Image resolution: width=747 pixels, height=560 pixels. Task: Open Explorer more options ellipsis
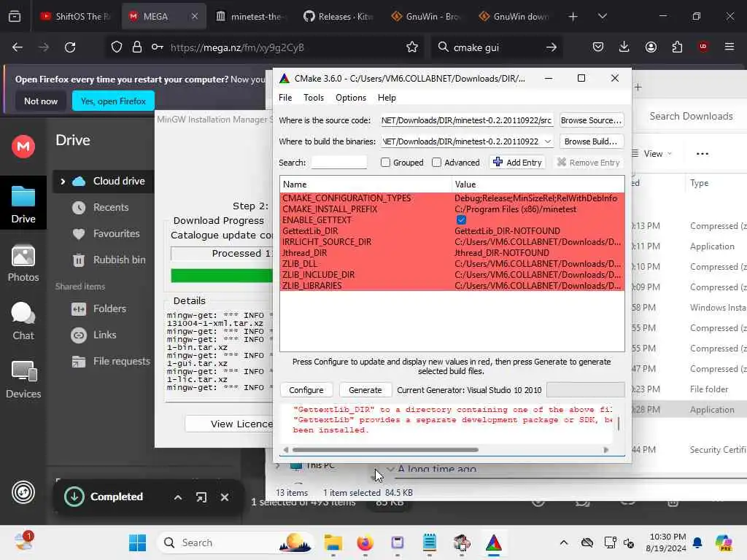click(703, 154)
